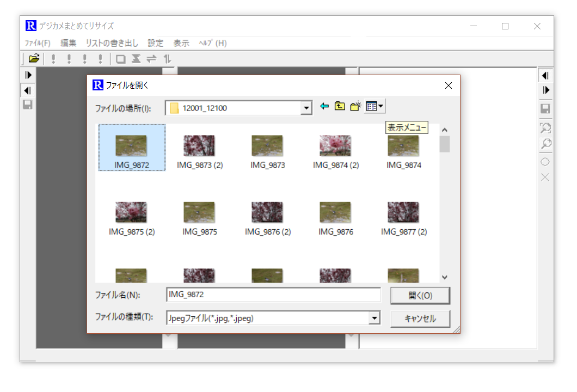Click circle icon in right sidebar

[x=545, y=162]
